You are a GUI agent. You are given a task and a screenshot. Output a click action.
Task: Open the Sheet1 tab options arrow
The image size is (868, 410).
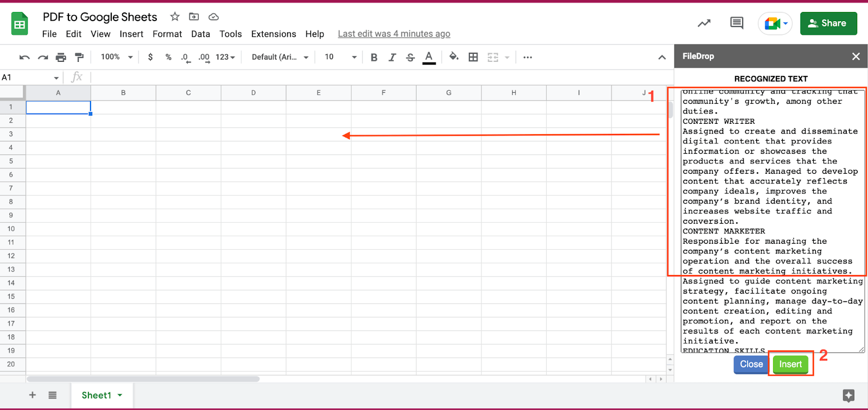(120, 395)
